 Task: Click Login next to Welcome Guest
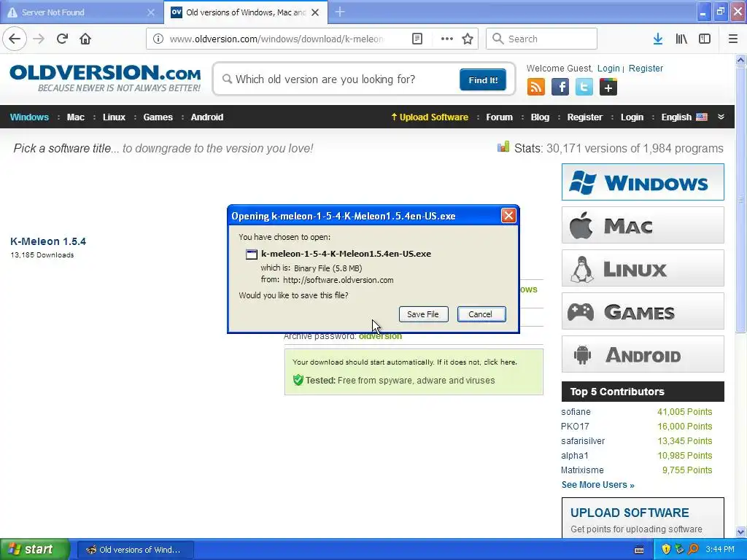(x=608, y=68)
